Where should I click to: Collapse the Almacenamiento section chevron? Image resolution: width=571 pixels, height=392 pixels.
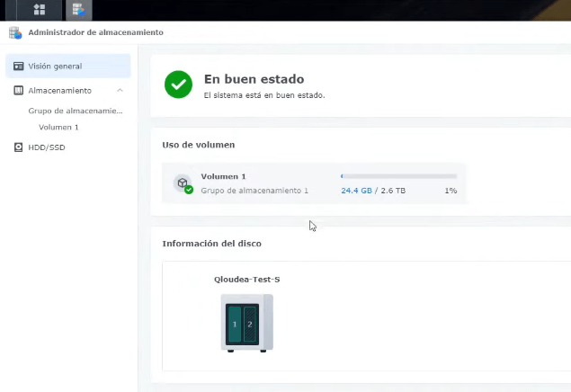(120, 90)
